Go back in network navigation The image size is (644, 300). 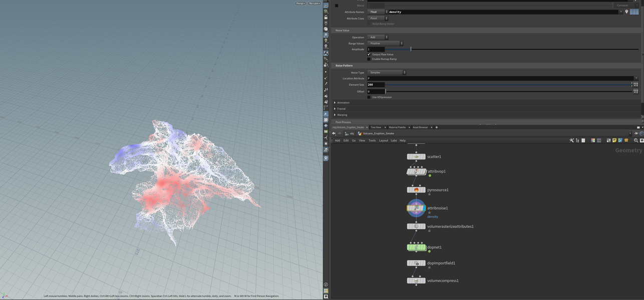point(334,133)
